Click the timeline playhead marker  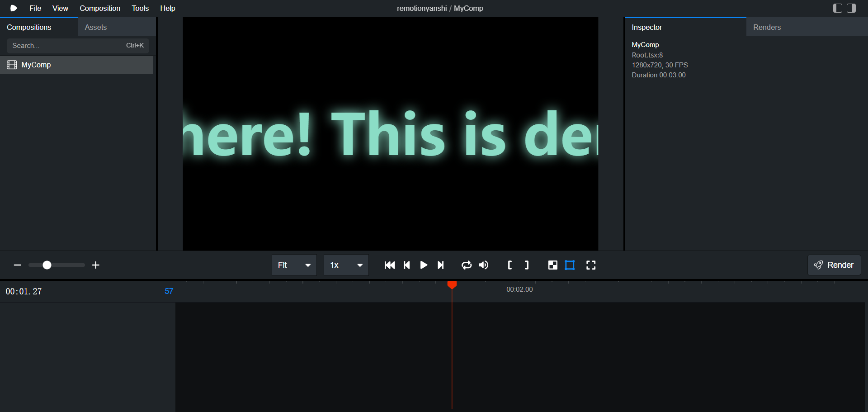point(452,285)
